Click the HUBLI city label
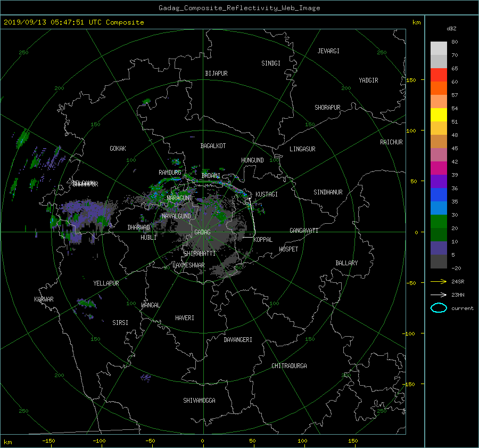The image size is (479, 448). click(x=148, y=238)
